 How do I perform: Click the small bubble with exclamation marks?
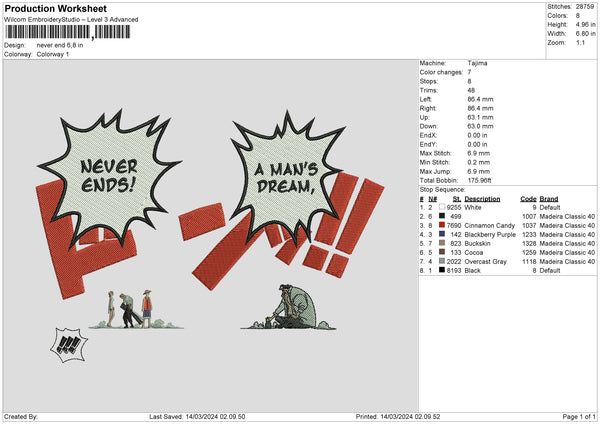point(69,345)
